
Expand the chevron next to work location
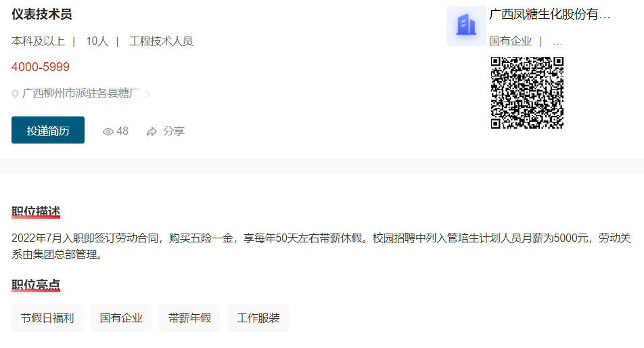click(x=148, y=95)
